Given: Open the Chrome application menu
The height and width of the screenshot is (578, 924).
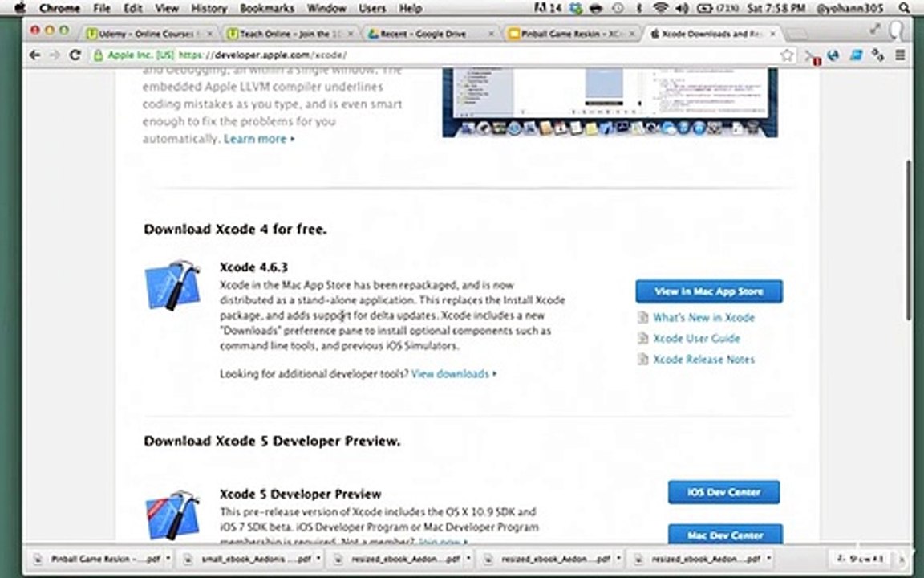Looking at the screenshot, I should pyautogui.click(x=59, y=8).
